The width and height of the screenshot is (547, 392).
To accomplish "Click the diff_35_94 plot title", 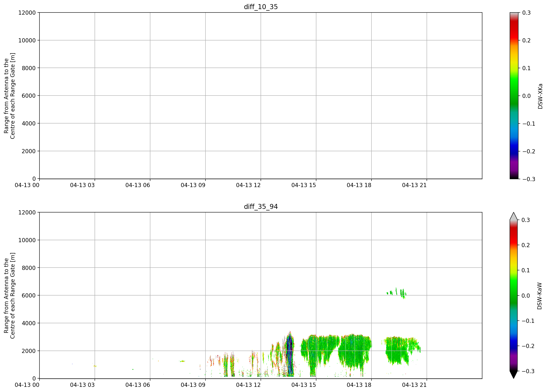I will coord(261,207).
